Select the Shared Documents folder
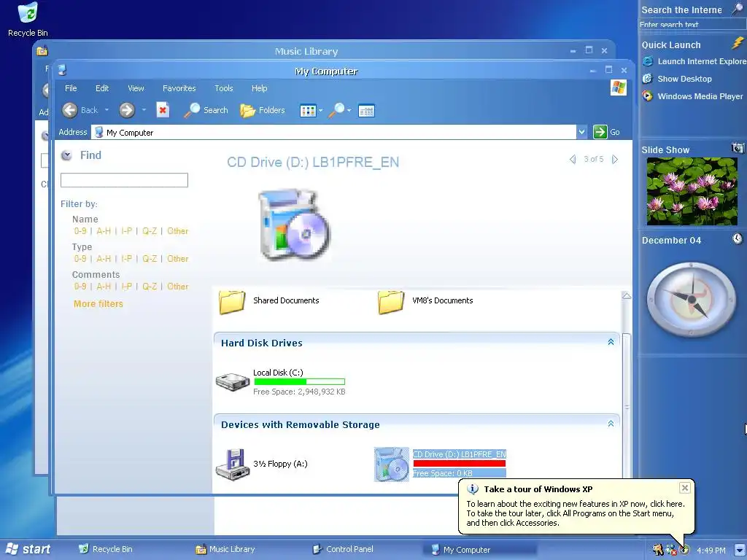The width and height of the screenshot is (747, 560). [269, 301]
